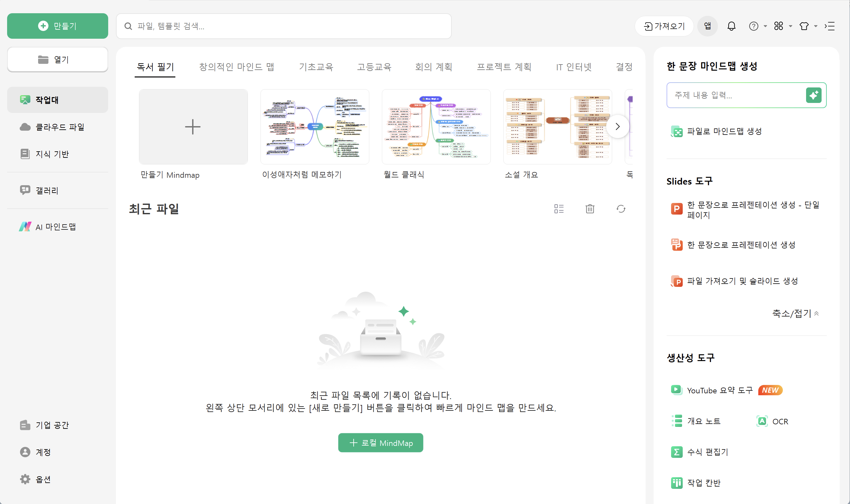Viewport: 850px width, 504px height.
Task: Open the apps grid dropdown
Action: 783,26
